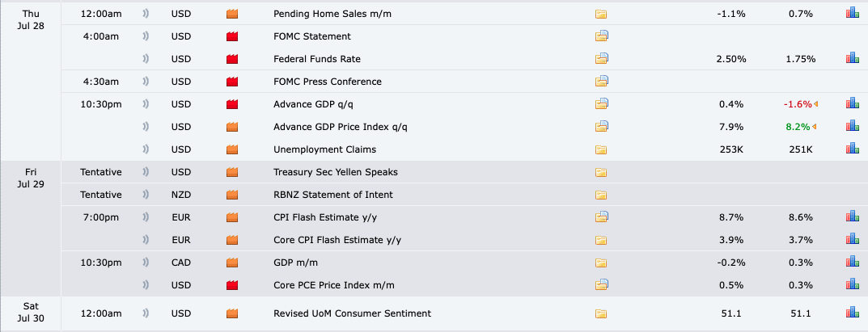Open the detail folder for Unemployment Claims
Image resolution: width=868 pixels, height=332 pixels.
601,149
